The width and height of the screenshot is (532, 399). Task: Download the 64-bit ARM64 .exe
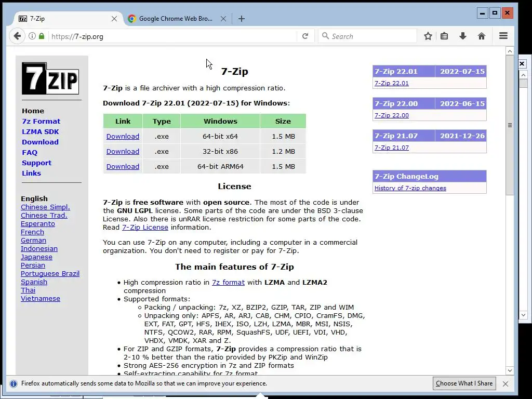[123, 167]
